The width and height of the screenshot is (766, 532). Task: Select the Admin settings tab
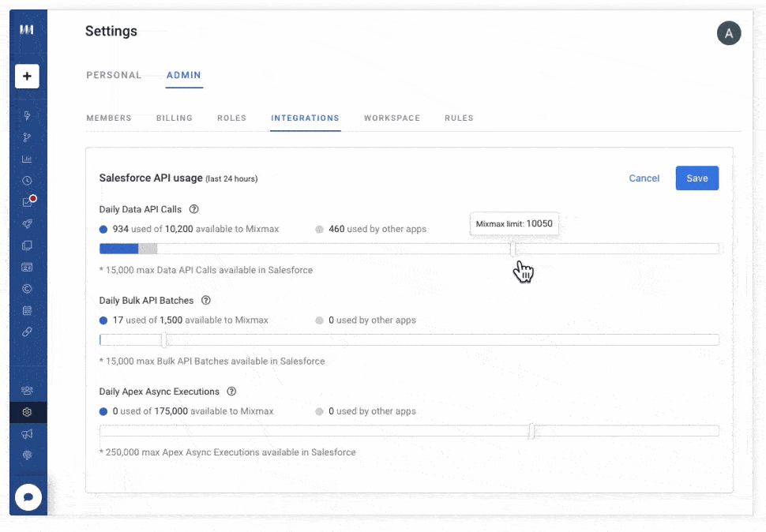coord(184,75)
